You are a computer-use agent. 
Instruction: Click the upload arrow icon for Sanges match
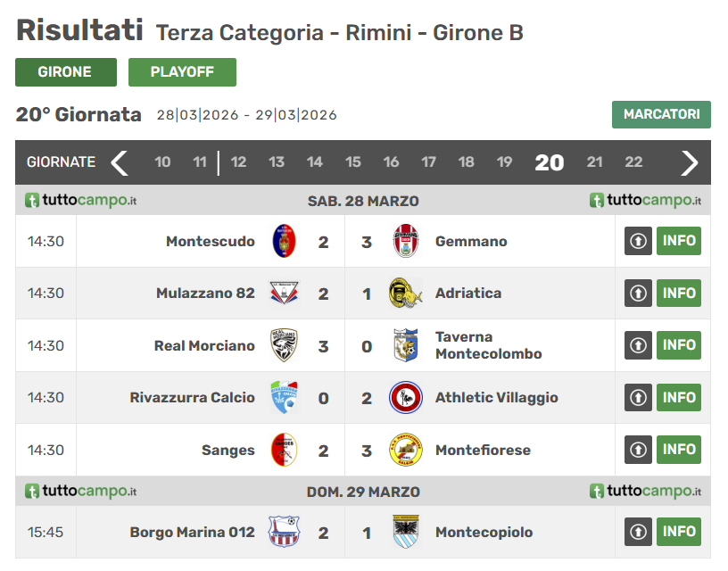[x=638, y=450]
